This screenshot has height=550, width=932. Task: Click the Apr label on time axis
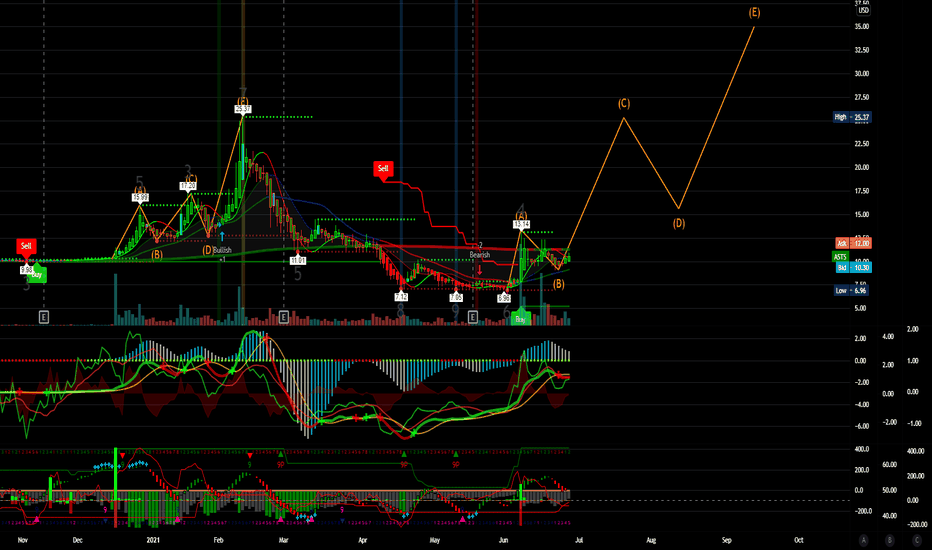coord(363,540)
